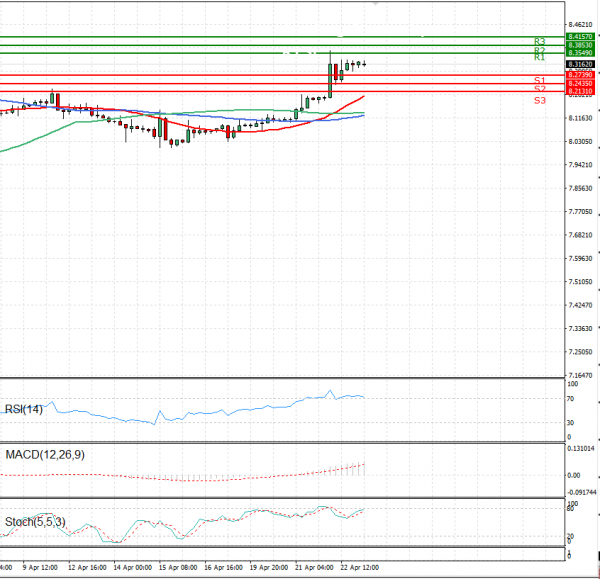This screenshot has height=579, width=600.
Task: Click the 7.51050 price axis value
Action: [580, 282]
